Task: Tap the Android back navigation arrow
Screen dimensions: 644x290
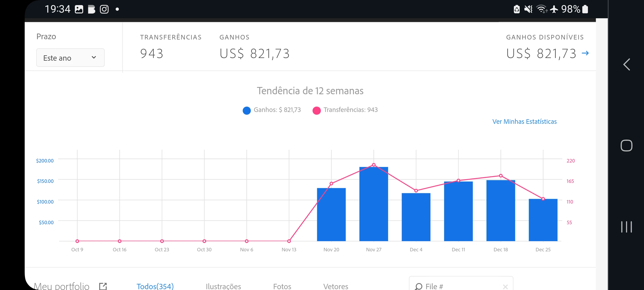Action: tap(627, 65)
